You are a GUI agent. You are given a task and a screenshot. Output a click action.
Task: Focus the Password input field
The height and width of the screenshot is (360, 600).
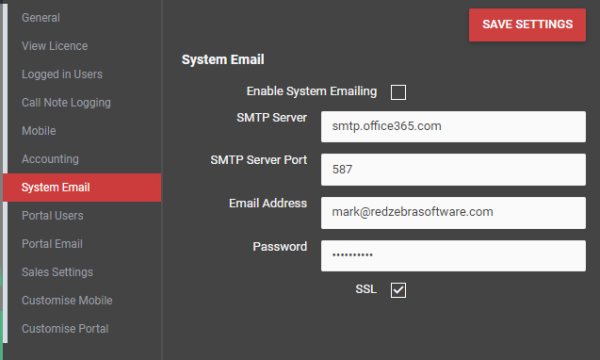[453, 256]
